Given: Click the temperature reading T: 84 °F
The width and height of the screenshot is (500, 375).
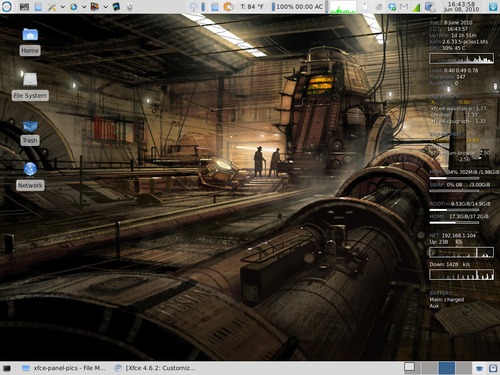Looking at the screenshot, I should pyautogui.click(x=252, y=7).
